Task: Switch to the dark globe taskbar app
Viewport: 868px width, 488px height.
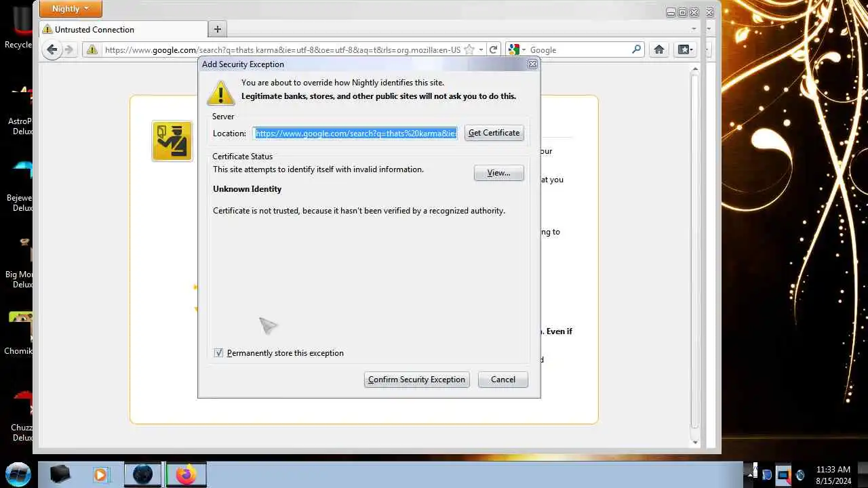Action: pyautogui.click(x=142, y=474)
